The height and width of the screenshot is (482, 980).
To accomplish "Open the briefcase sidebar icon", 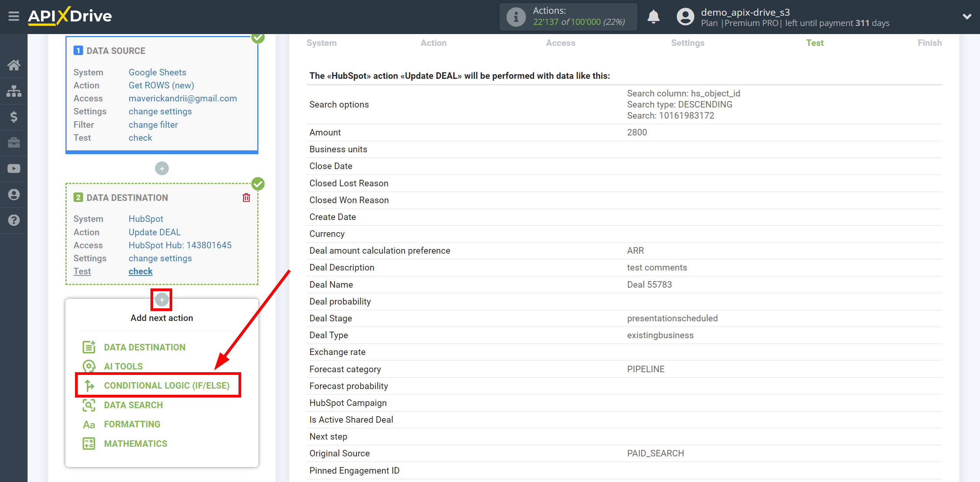I will [14, 143].
